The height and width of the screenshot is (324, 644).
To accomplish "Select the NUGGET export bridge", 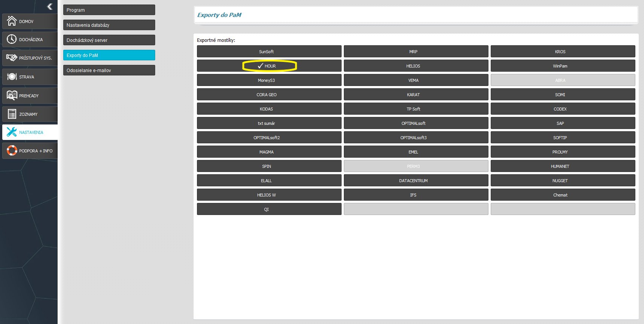I will (563, 180).
